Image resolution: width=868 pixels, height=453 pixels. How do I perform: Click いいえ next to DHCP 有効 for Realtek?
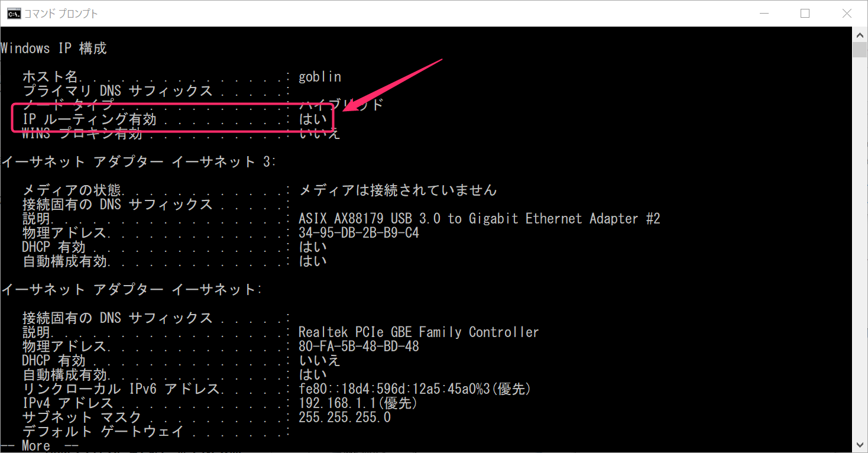click(x=320, y=361)
